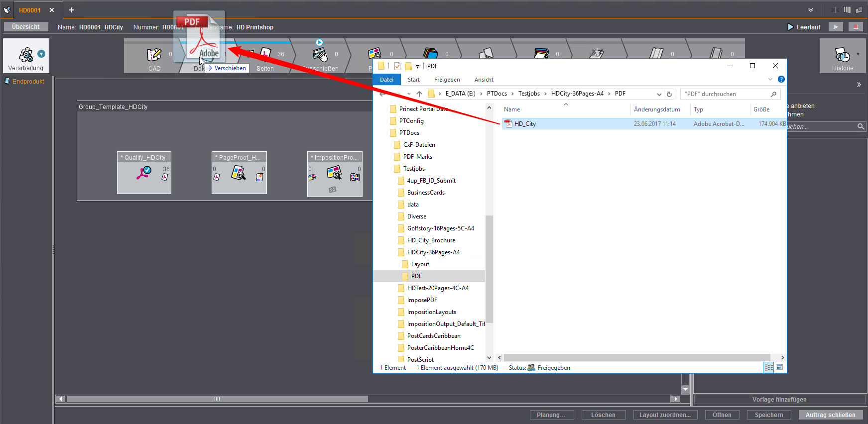
Task: Click Testjobs in the address breadcrumb
Action: pos(529,94)
